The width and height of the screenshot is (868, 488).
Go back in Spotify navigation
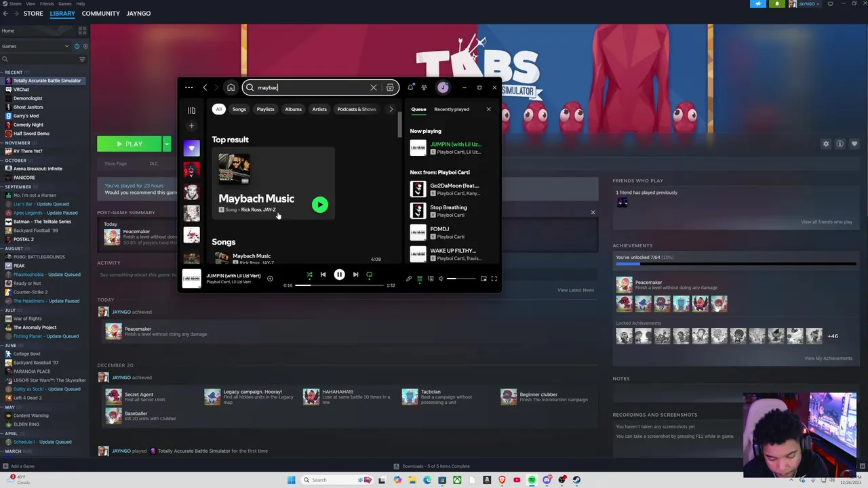pyautogui.click(x=205, y=87)
